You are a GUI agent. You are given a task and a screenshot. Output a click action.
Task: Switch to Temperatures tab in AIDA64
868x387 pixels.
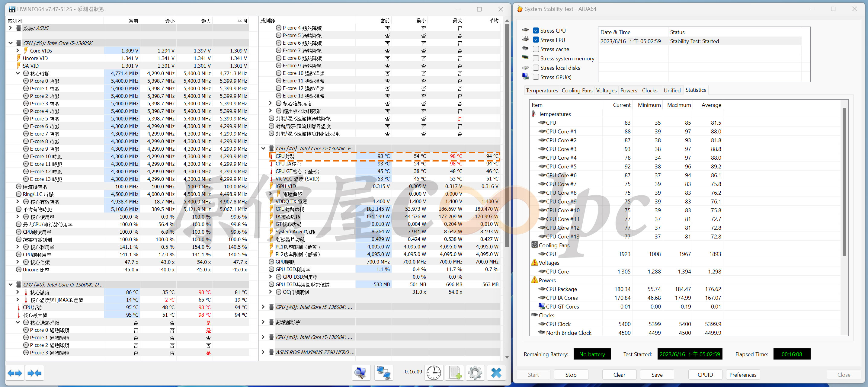[x=542, y=90]
